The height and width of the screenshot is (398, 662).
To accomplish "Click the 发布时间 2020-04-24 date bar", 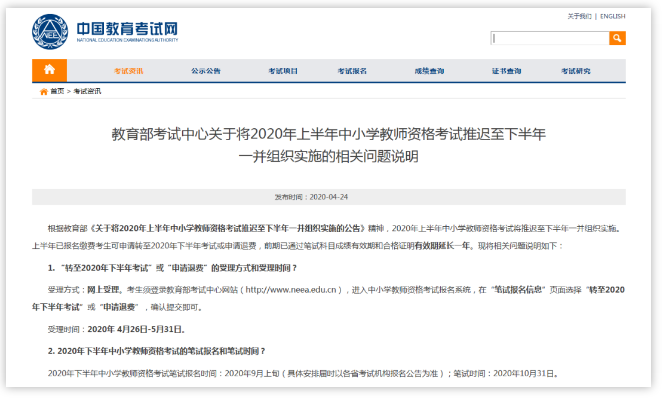I will click(x=328, y=197).
